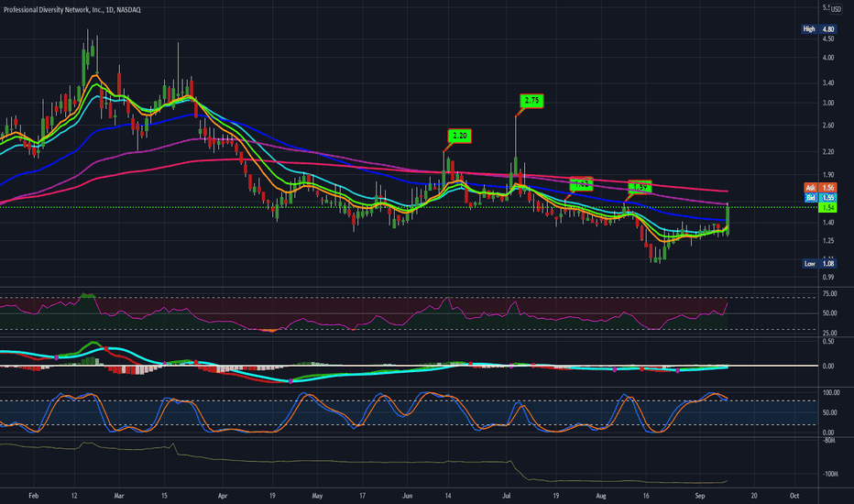Click the -100M volume axis value
854x504 pixels.
click(830, 474)
